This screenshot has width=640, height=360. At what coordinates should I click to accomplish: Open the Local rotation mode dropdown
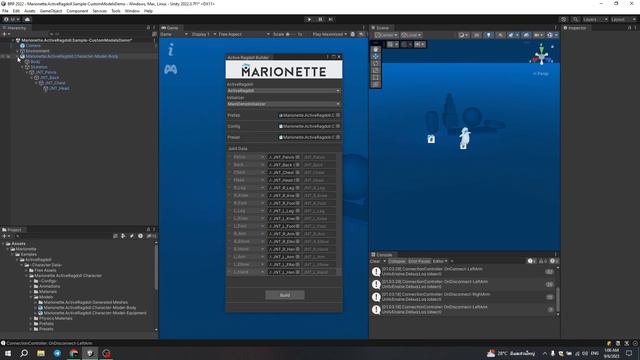(411, 35)
